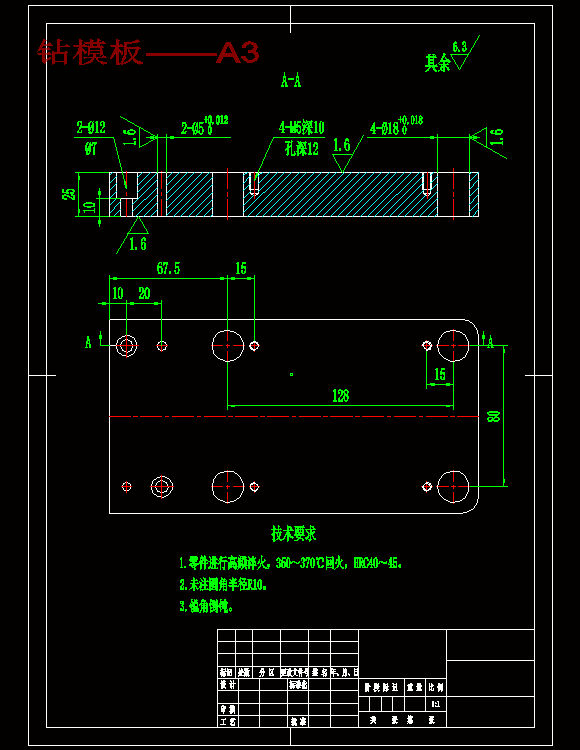Select the section marker A at right of plan view
This screenshot has height=750, width=580.
coord(491,342)
